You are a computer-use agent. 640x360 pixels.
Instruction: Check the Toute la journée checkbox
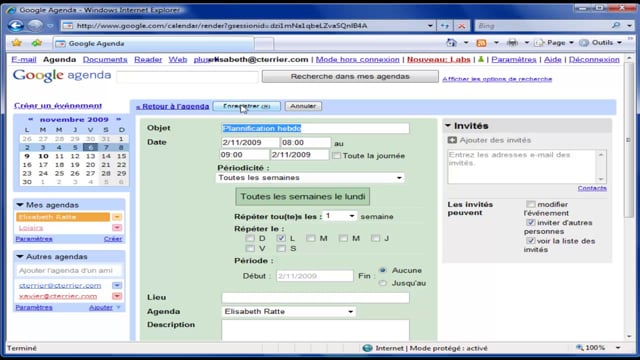click(336, 156)
